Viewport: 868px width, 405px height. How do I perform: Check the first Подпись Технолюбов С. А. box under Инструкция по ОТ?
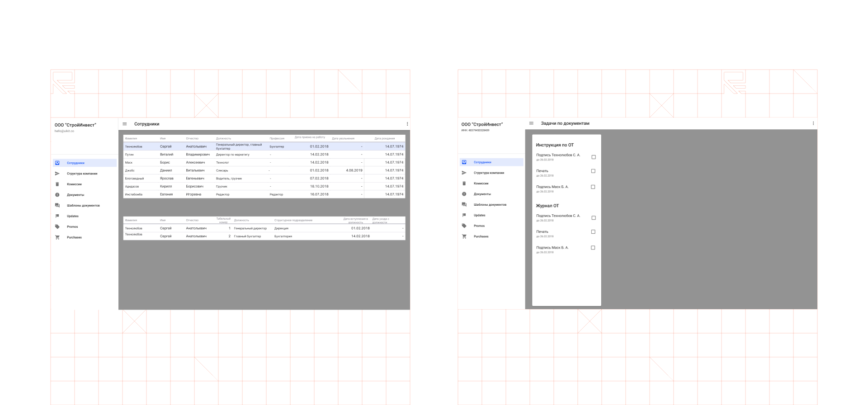(x=594, y=157)
